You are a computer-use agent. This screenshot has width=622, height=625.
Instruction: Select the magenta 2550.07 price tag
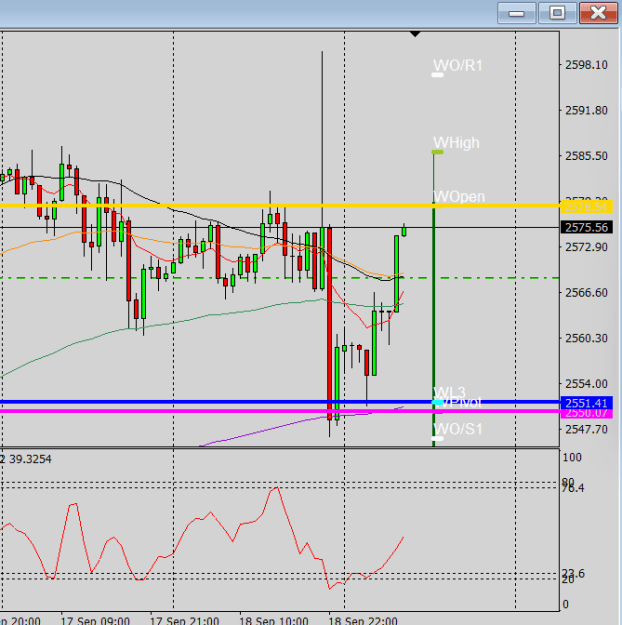point(587,413)
